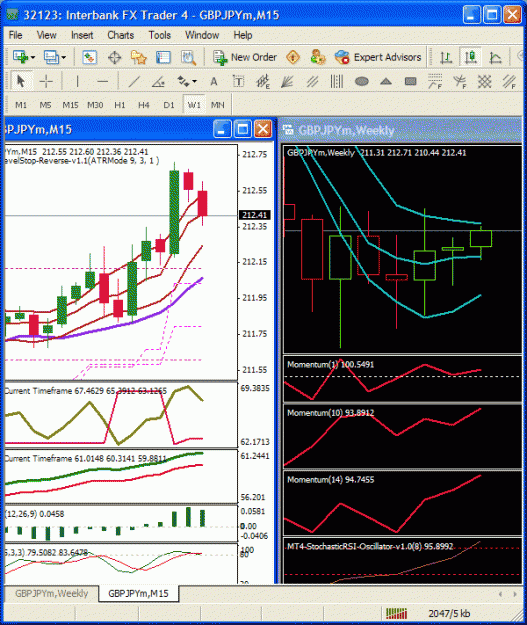Open the Charts menu
Viewport: 527px width, 625px height.
click(x=121, y=35)
